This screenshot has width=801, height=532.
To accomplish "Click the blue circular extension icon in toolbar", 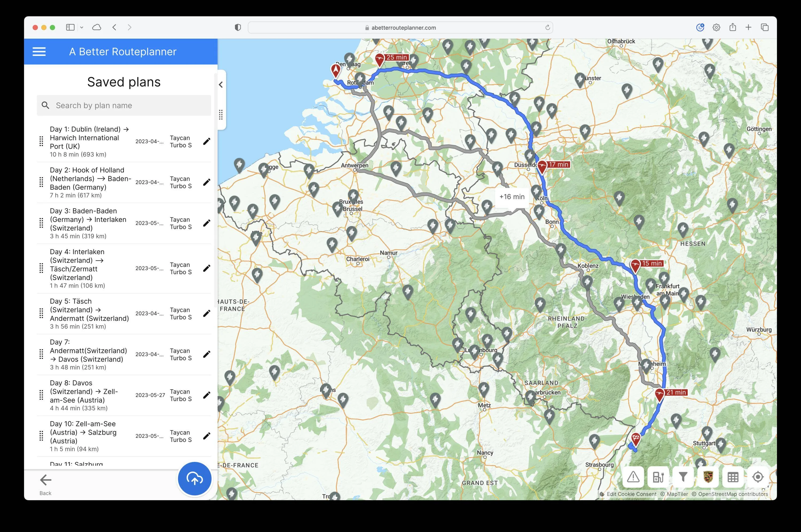I will [x=700, y=27].
